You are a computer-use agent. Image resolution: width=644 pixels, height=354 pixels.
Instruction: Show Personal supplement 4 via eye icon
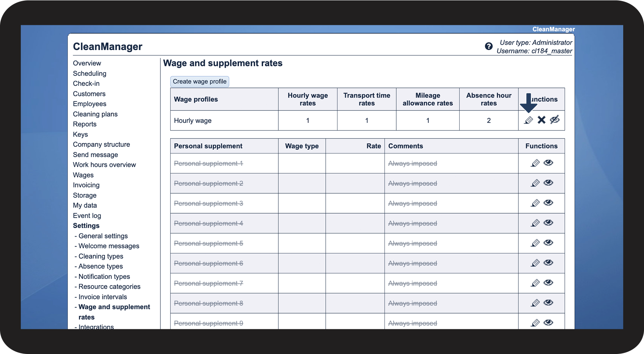[x=548, y=223]
